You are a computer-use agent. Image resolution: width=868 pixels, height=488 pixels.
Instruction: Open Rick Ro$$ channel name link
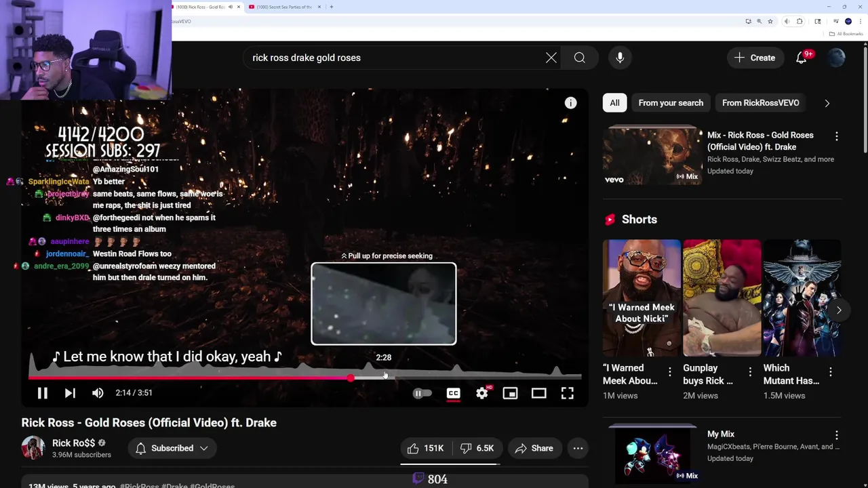(x=73, y=443)
